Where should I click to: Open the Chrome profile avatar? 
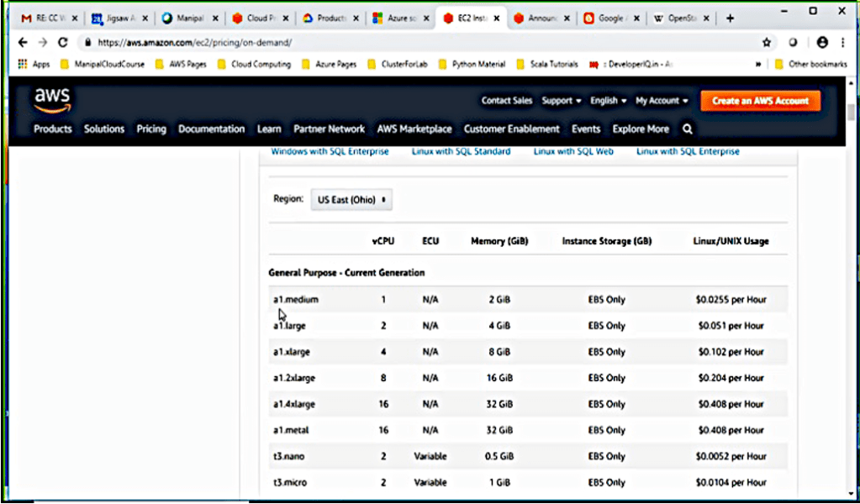[821, 42]
